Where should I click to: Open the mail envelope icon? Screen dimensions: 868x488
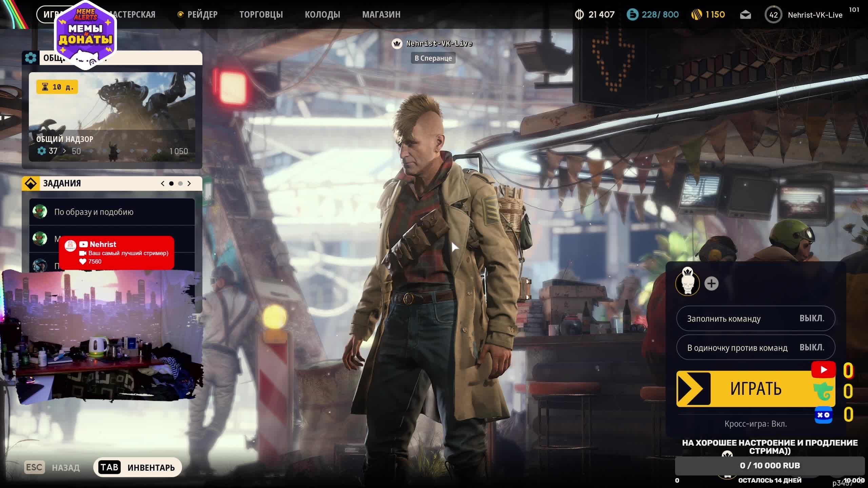[x=745, y=15]
